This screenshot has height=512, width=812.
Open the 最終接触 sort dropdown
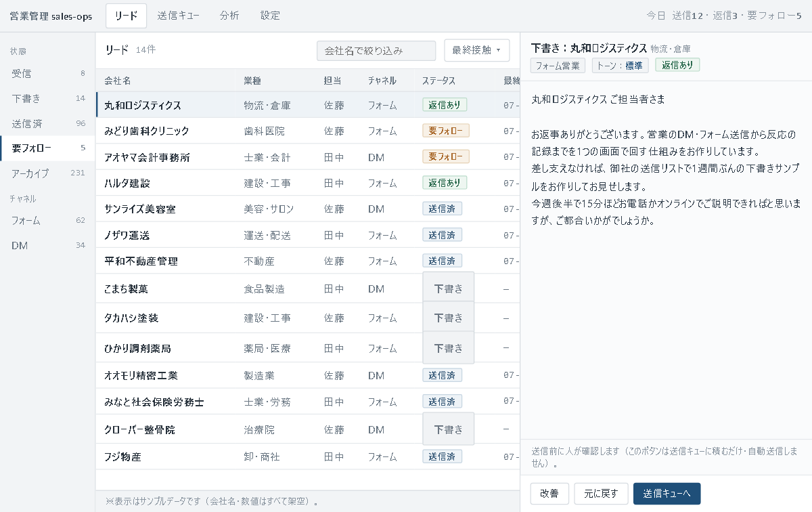pos(477,50)
